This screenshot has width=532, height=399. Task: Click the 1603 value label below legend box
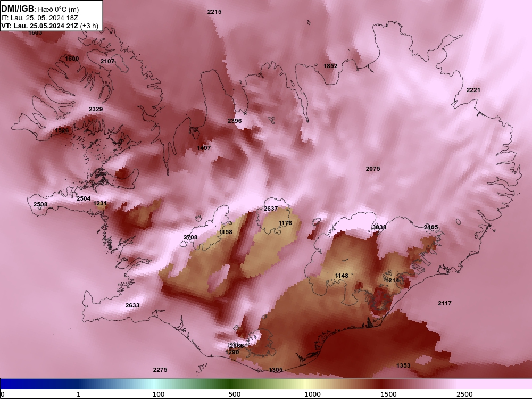pos(35,33)
